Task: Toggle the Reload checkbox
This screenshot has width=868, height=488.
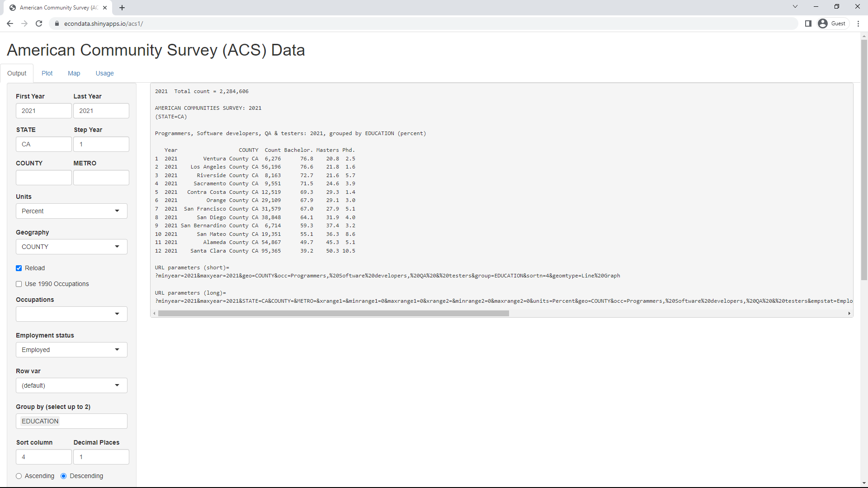Action: pyautogui.click(x=19, y=268)
